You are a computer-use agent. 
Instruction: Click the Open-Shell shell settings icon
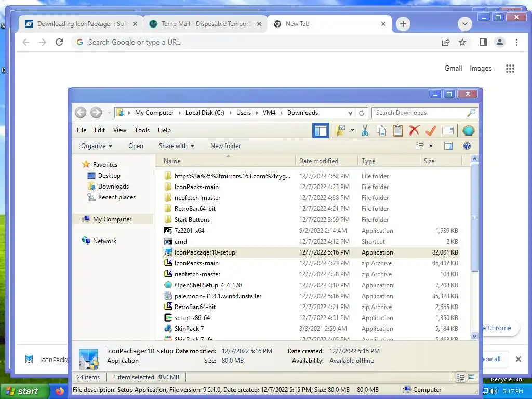click(468, 130)
